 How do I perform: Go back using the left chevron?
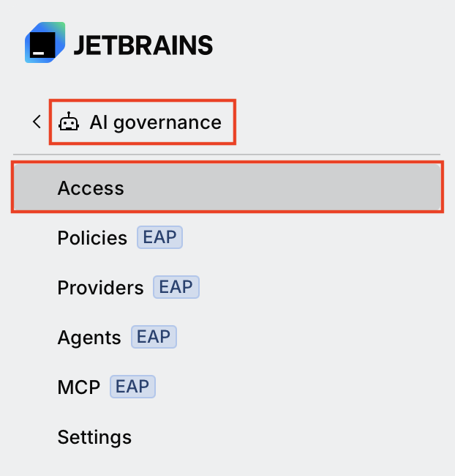click(x=37, y=122)
